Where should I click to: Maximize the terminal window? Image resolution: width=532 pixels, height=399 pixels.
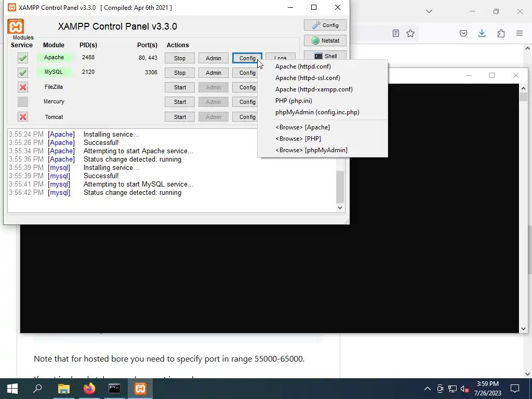492,75
